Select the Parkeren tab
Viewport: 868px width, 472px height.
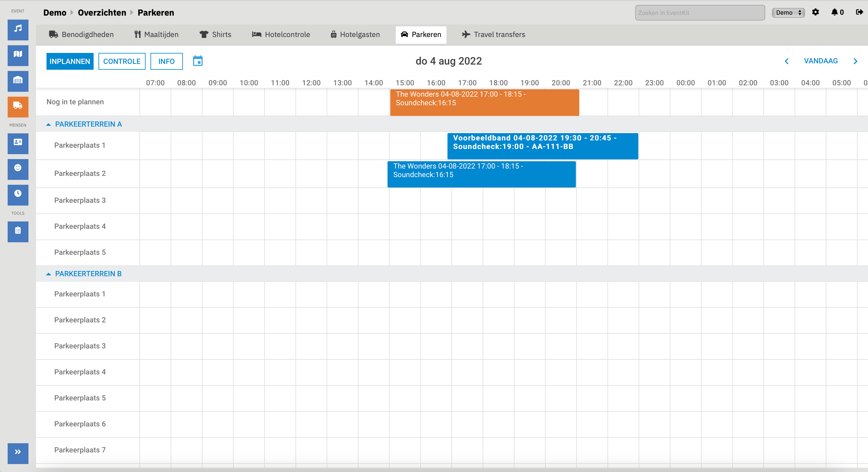(x=421, y=35)
